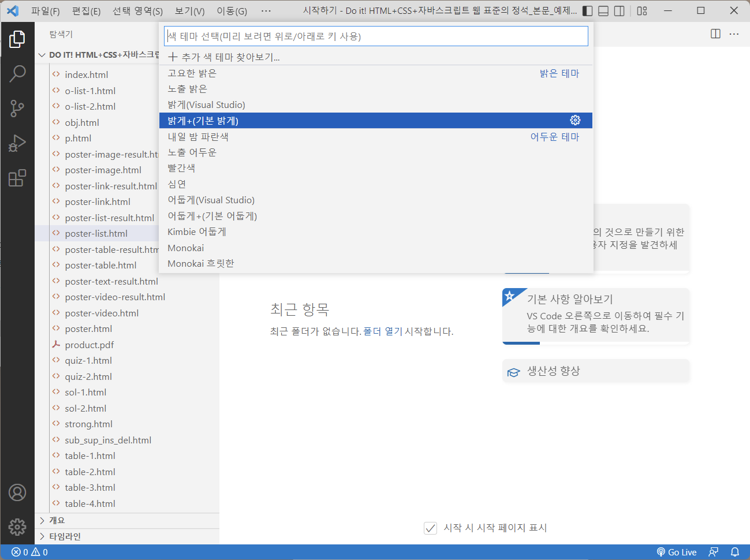Screen dimensions: 750x560
Task: Click the star badge on 기본 사항 알아보기
Action: 510,296
